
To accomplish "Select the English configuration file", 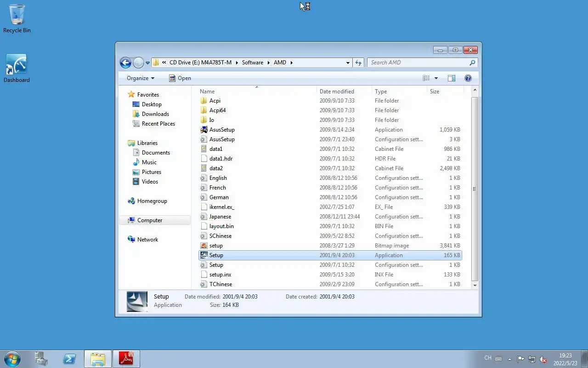I will tap(330, 178).
